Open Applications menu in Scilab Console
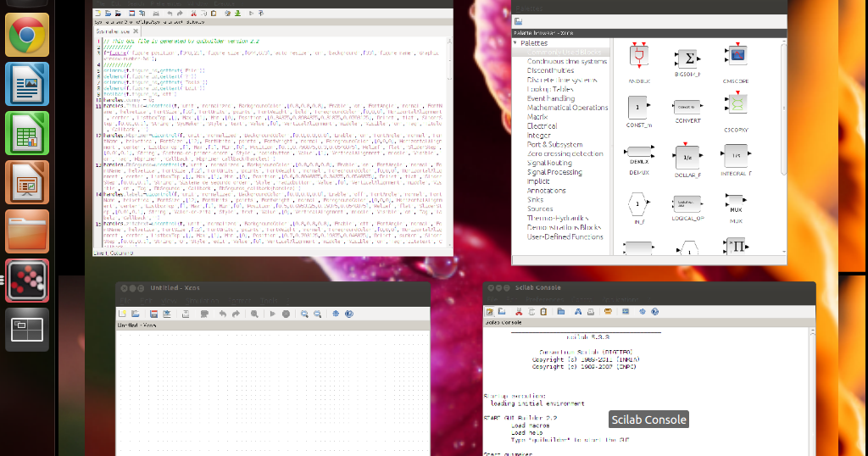 (620, 299)
